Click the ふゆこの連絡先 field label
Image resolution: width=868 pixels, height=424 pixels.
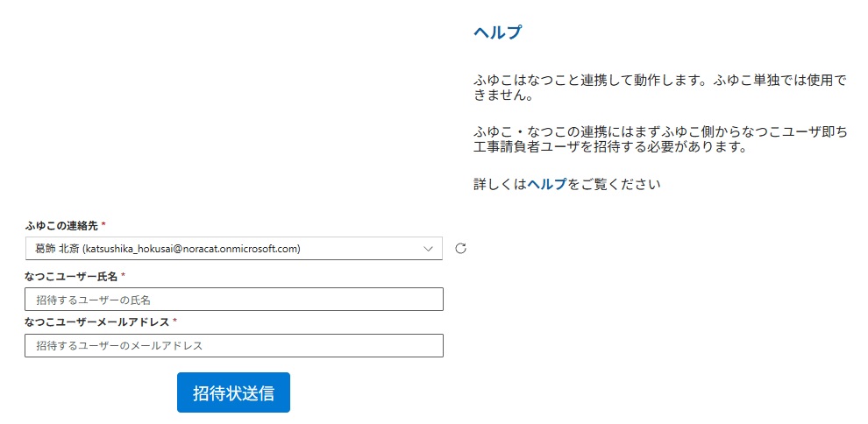tap(61, 226)
